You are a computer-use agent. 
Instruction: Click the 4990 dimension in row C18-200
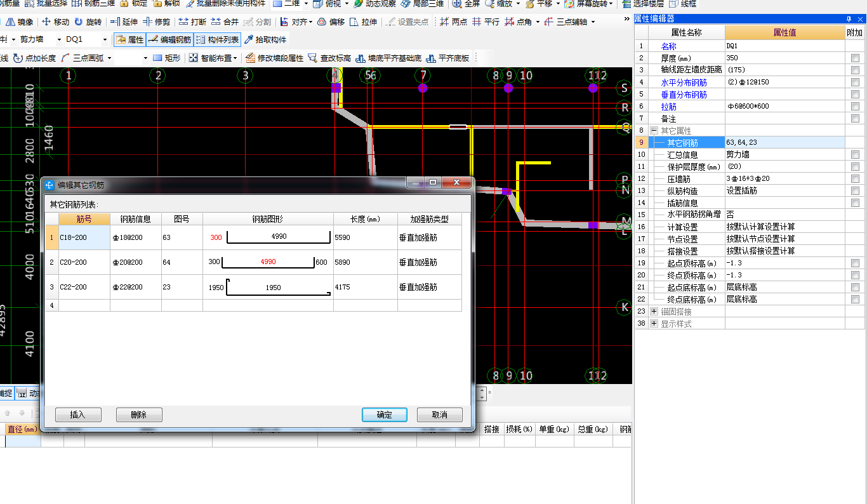tap(279, 237)
